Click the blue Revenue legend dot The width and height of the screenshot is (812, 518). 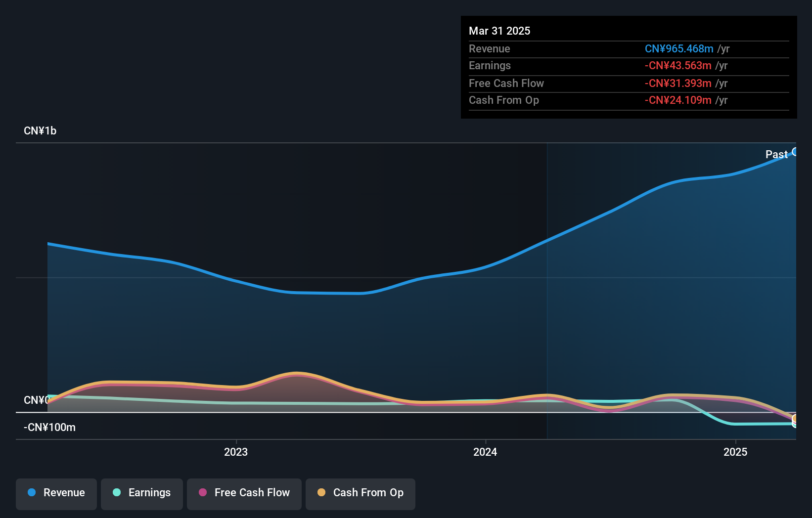click(x=32, y=492)
